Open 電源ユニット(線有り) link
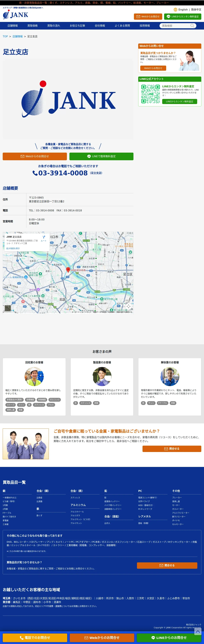 pyautogui.click(x=148, y=498)
